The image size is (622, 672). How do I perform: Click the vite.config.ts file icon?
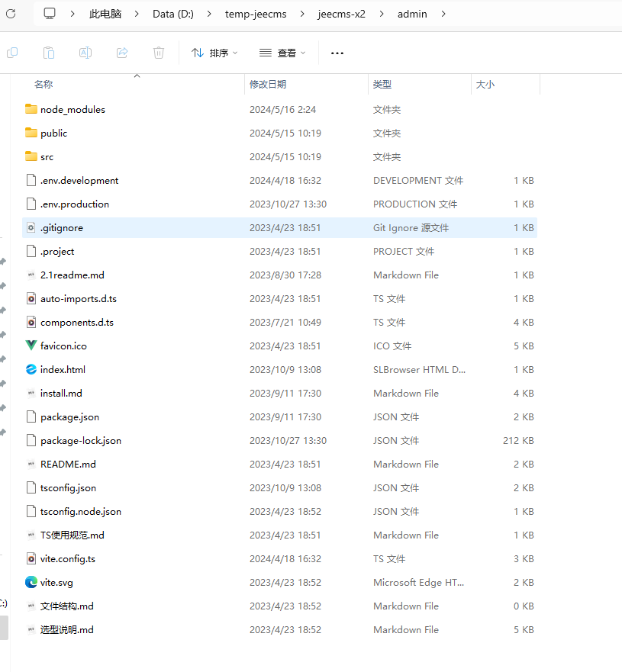(31, 559)
